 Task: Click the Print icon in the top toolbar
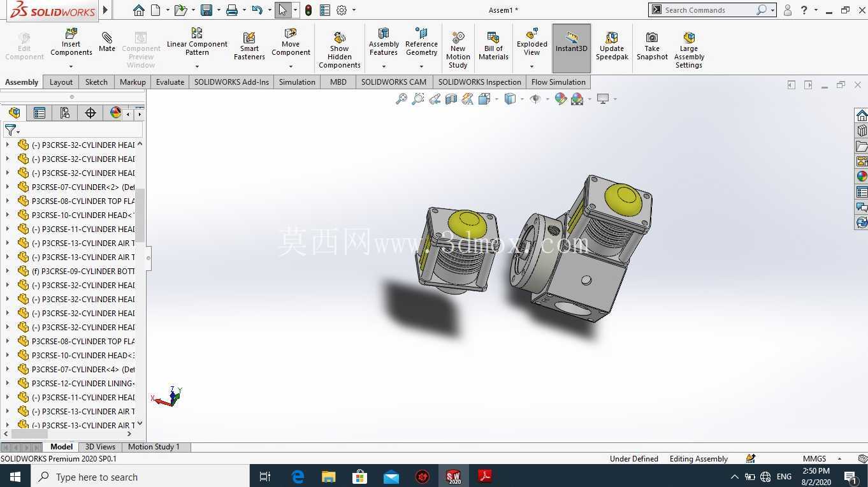tap(232, 10)
